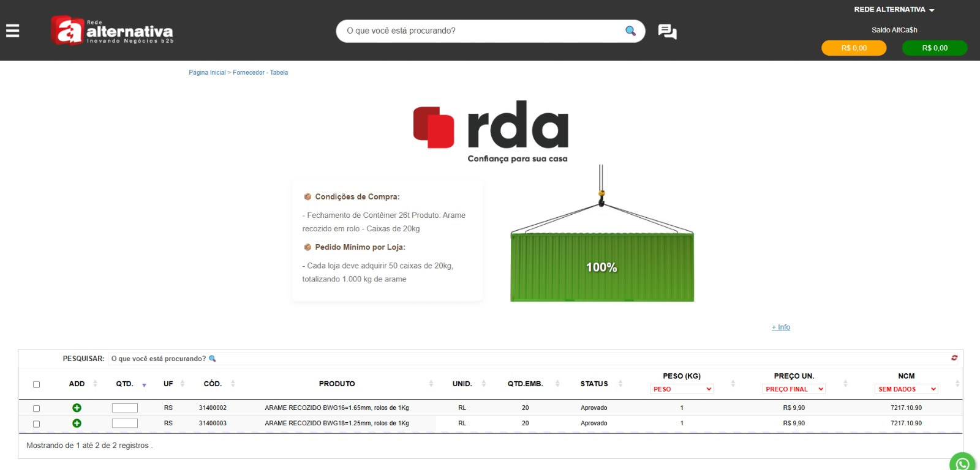
Task: Click the green 100% container progress graphic
Action: point(601,267)
